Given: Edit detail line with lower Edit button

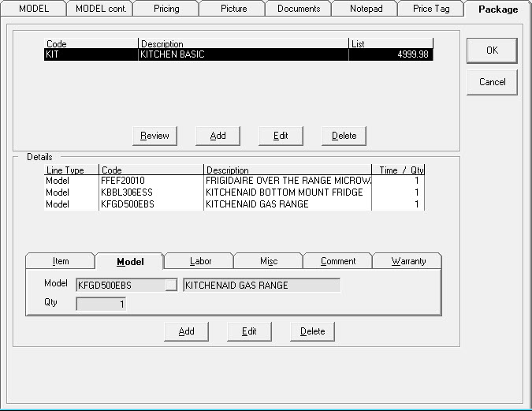Looking at the screenshot, I should pyautogui.click(x=249, y=331).
